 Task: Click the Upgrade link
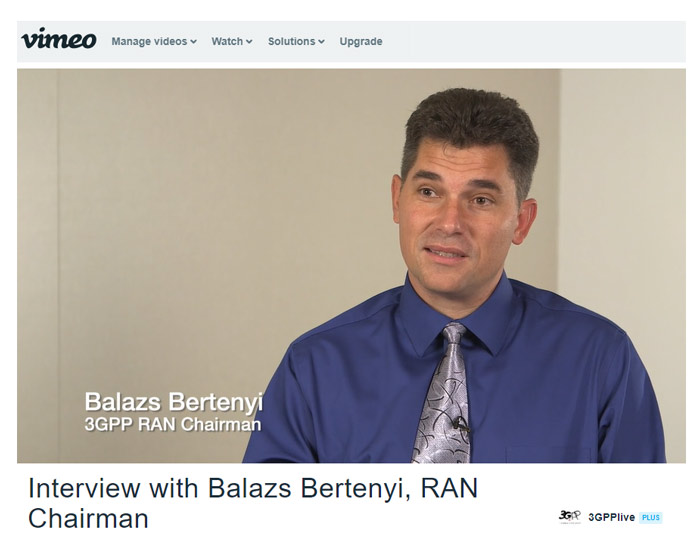(361, 42)
